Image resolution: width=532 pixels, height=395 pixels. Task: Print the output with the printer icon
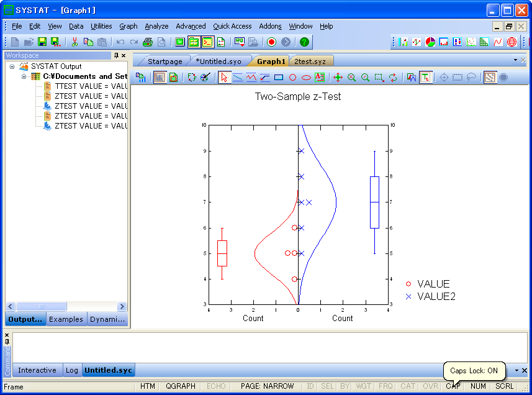tap(148, 42)
